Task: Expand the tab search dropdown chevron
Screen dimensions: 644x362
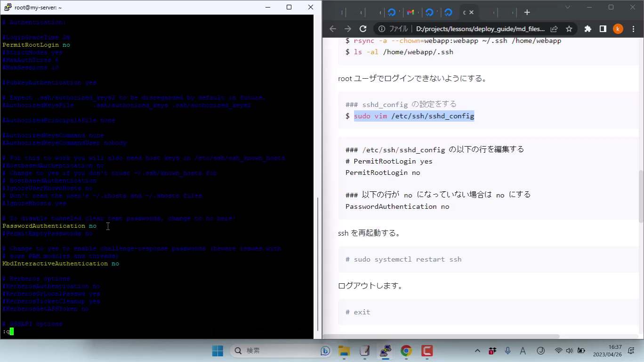Action: [x=568, y=8]
